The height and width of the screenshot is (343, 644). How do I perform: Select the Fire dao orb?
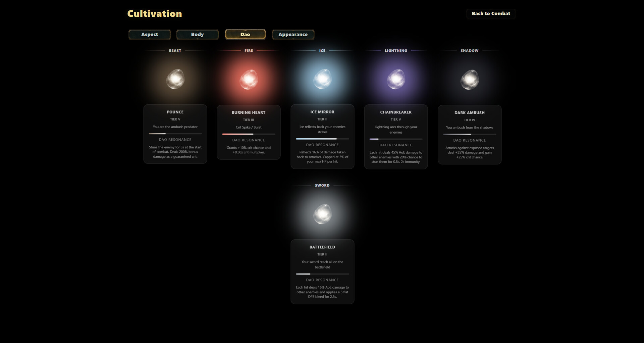(249, 79)
